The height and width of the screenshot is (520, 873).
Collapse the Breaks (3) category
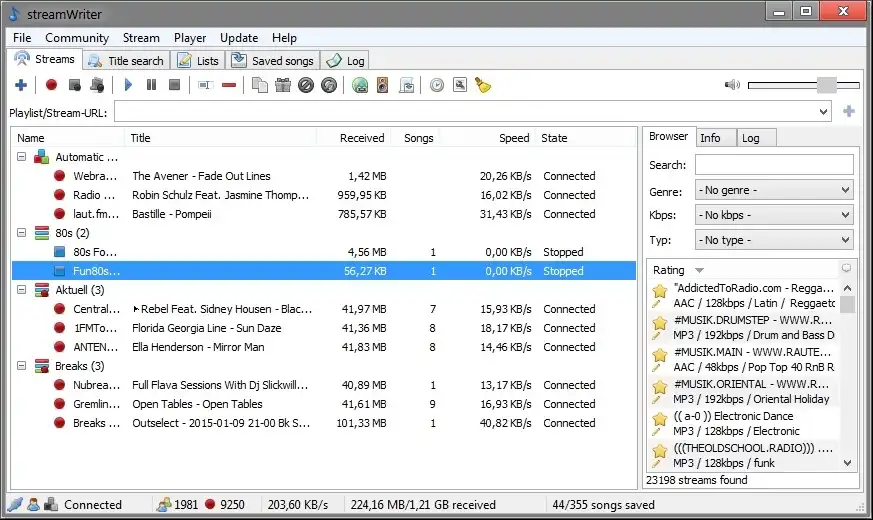pyautogui.click(x=22, y=367)
